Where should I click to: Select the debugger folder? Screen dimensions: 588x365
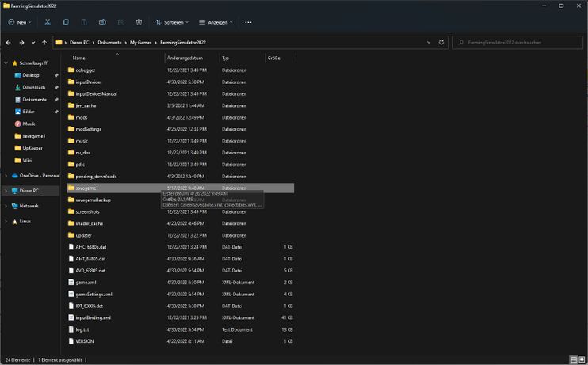pyautogui.click(x=85, y=70)
